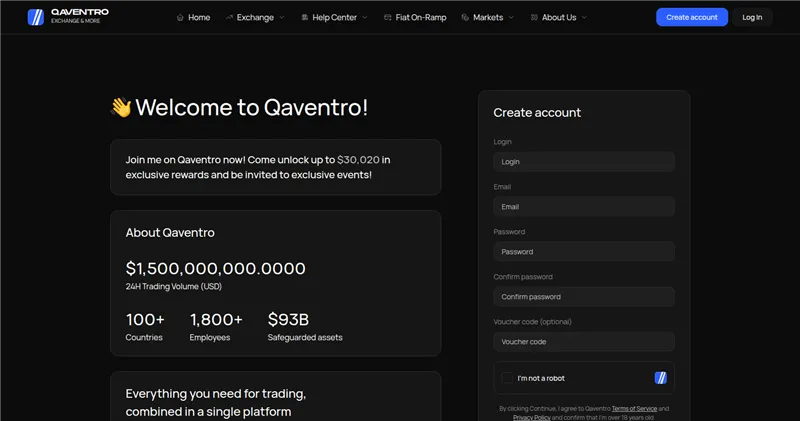The height and width of the screenshot is (421, 800).
Task: Click the 24H Trading Volume (USD) label
Action: click(173, 286)
